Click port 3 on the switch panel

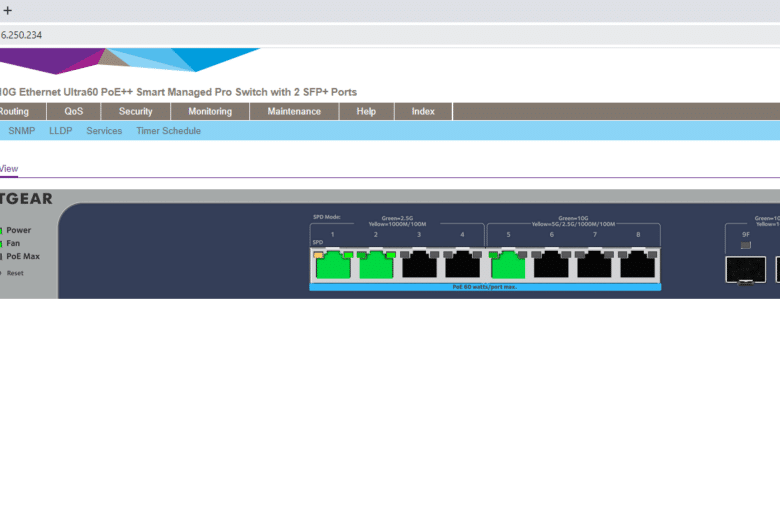point(419,265)
